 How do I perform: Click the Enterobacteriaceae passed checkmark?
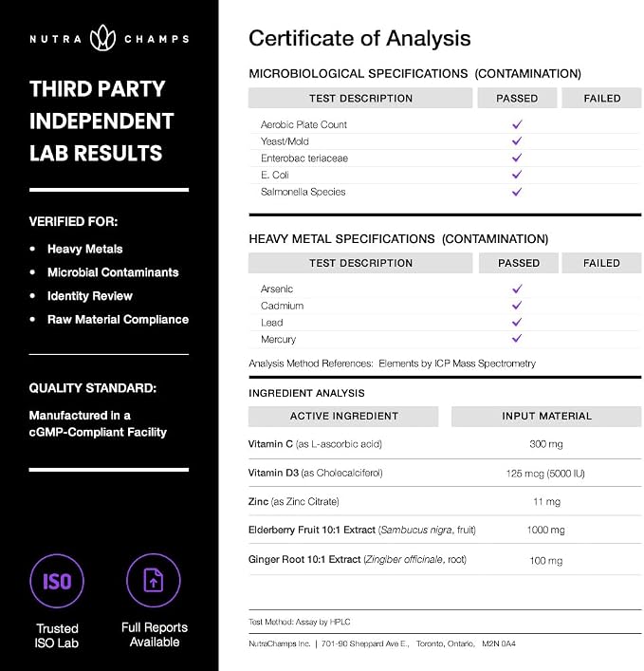[x=517, y=158]
